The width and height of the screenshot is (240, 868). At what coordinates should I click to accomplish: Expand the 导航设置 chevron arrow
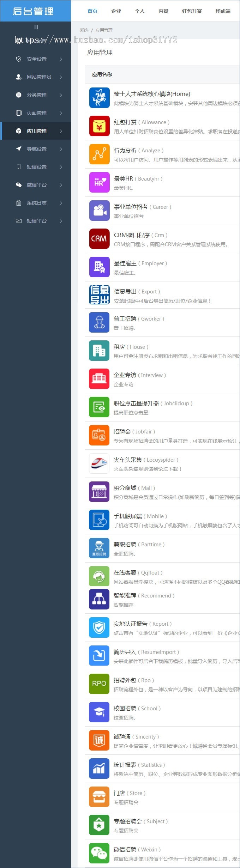[x=61, y=149]
